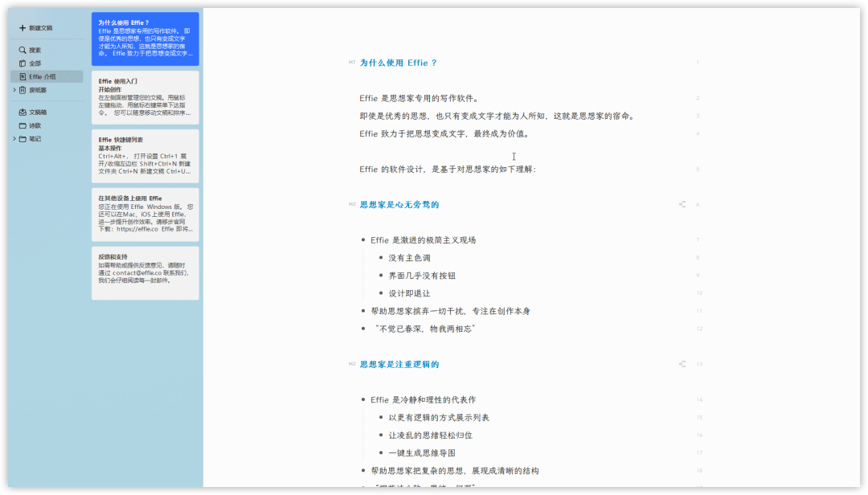Click the heading 为什么使用 Effie？ in editor
868x495 pixels.
point(399,63)
